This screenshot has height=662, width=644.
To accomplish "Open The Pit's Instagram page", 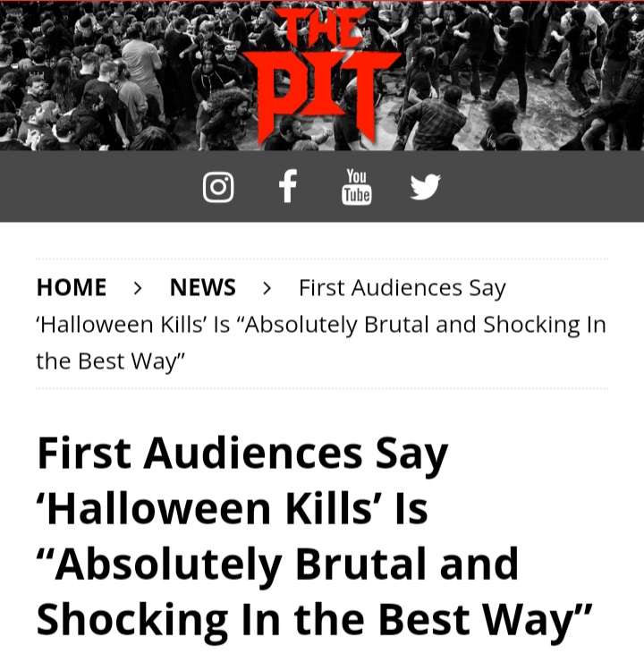I will click(x=218, y=187).
